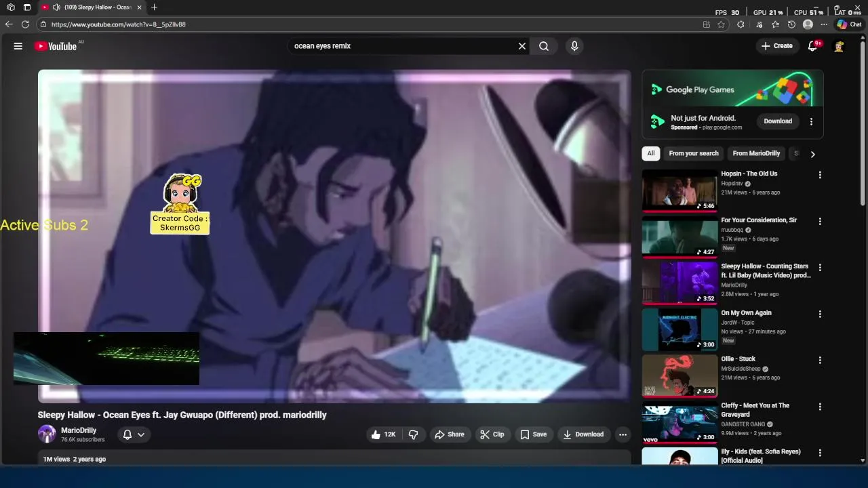This screenshot has width=868, height=488.
Task: Close the Sleepy Hallow browser tab
Action: click(139, 7)
